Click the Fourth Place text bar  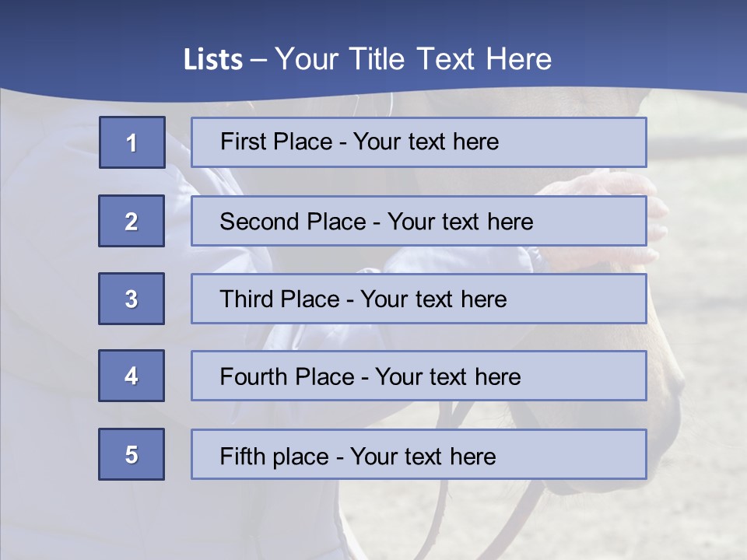[419, 376]
